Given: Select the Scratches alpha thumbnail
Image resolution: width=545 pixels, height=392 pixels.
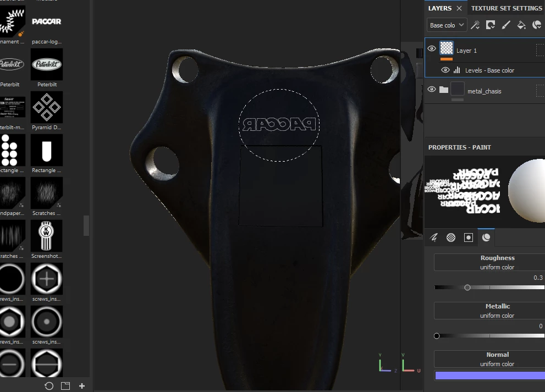Looking at the screenshot, I should click(x=47, y=193).
